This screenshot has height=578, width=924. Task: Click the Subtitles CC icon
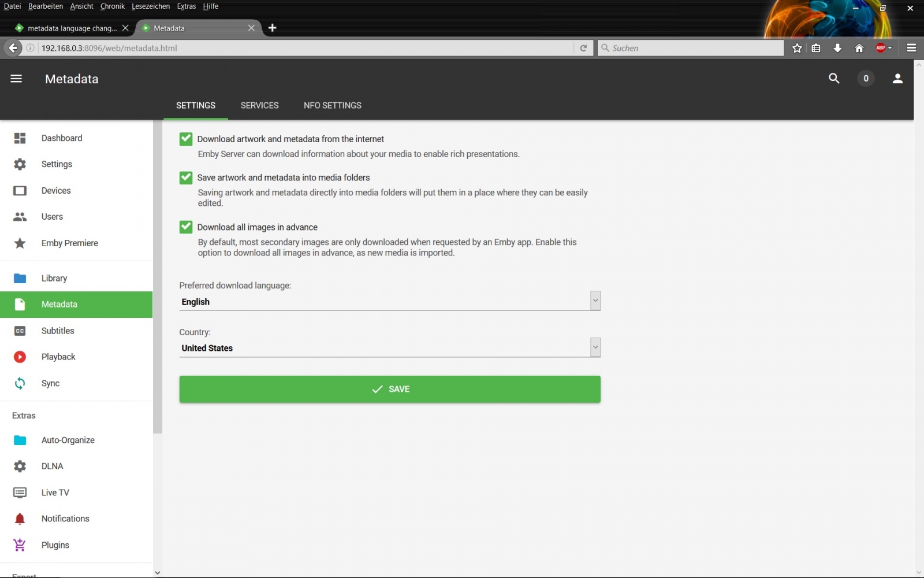(x=20, y=331)
